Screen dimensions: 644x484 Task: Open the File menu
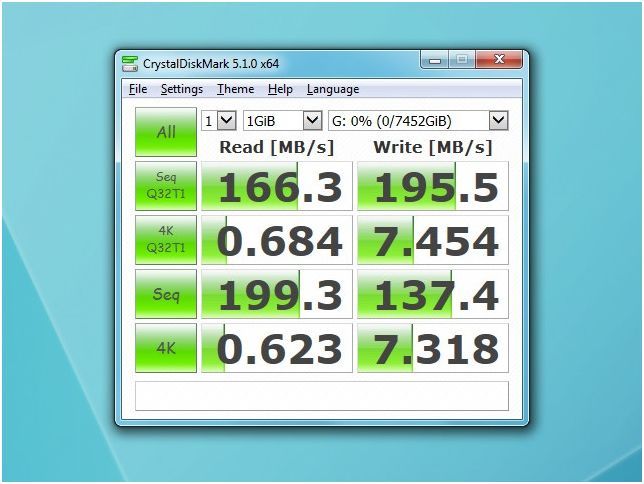pos(138,89)
